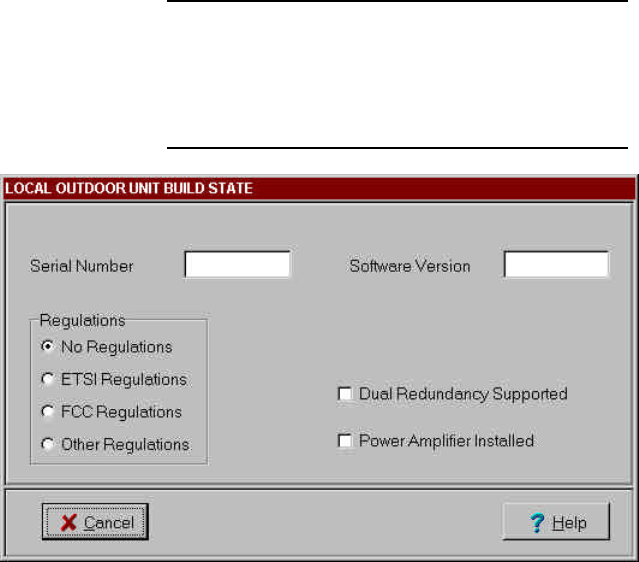The height and width of the screenshot is (562, 639).
Task: Open Help for this dialog
Action: click(557, 522)
